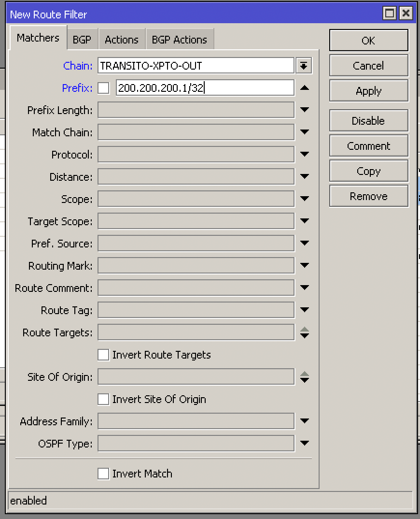Click the Protocol field

point(196,154)
